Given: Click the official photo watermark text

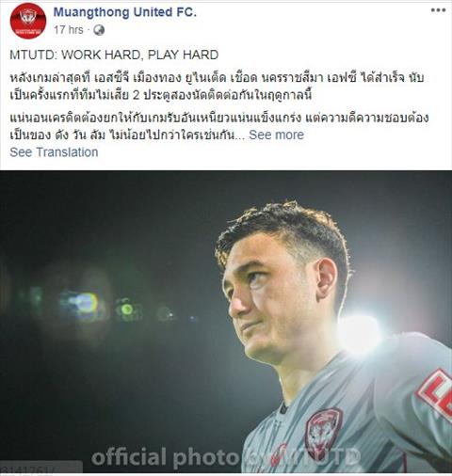Looking at the screenshot, I should coord(225,458).
